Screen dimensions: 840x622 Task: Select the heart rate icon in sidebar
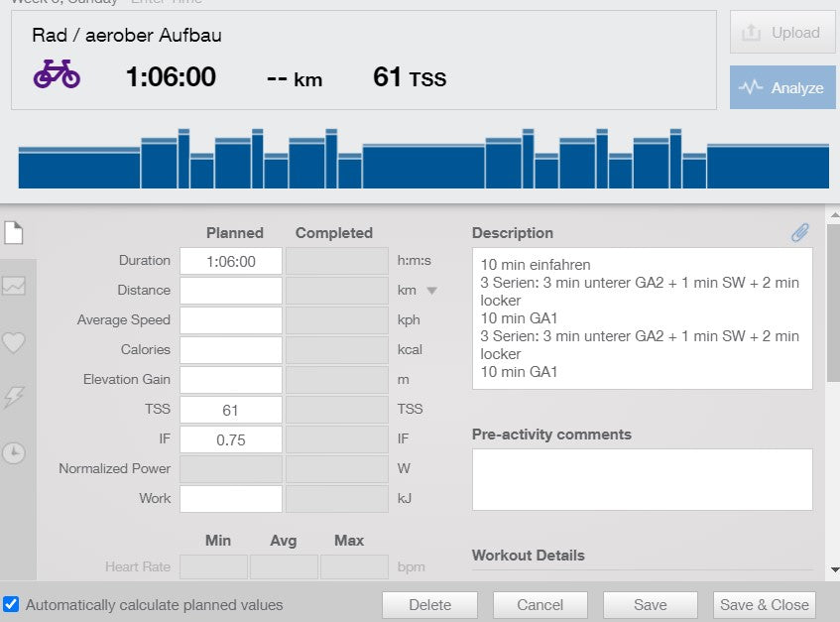(x=13, y=342)
